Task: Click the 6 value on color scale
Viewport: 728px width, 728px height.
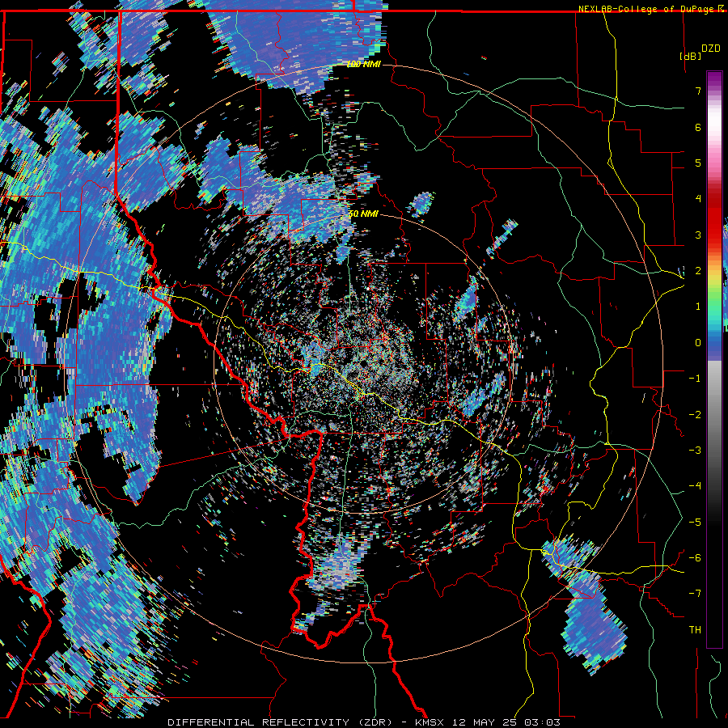Action: pos(698,127)
